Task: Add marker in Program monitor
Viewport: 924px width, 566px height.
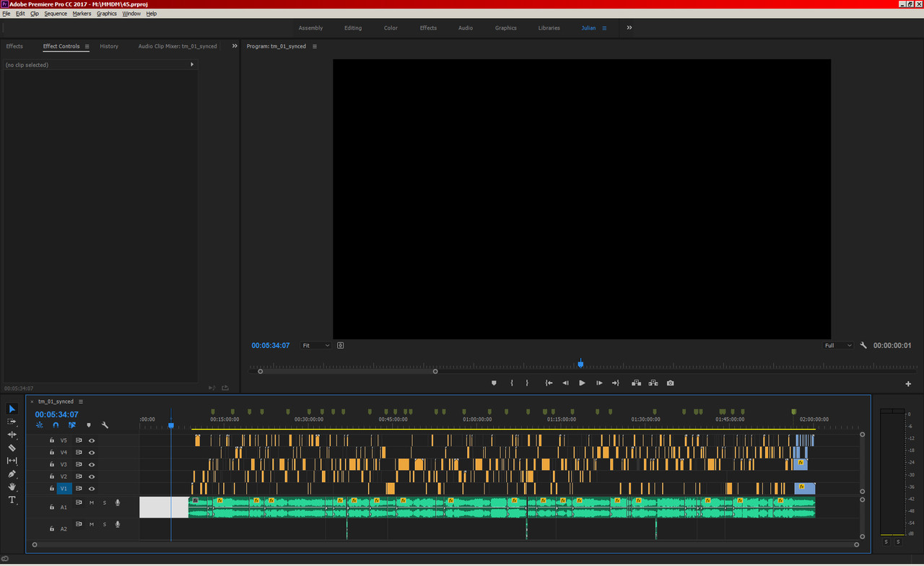Action: (494, 383)
